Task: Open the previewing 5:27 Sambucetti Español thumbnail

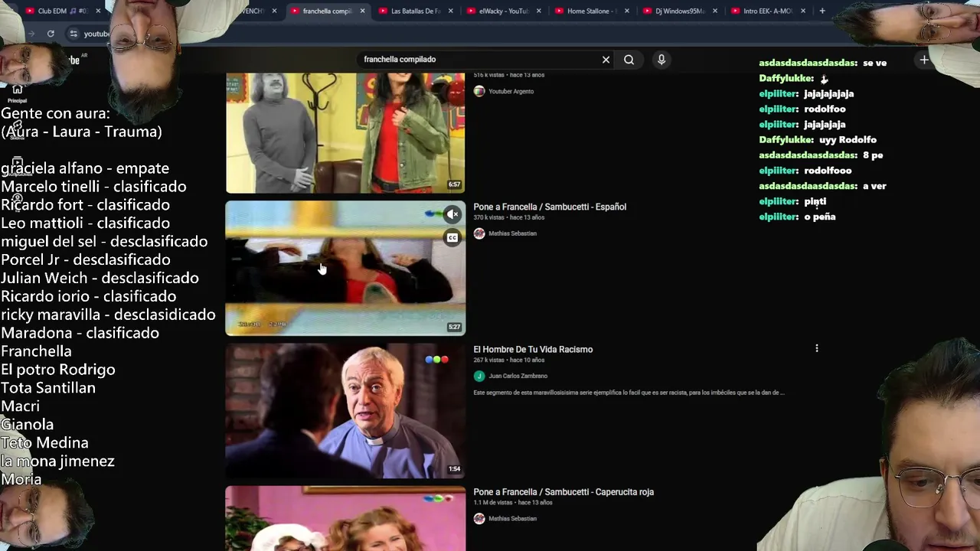Action: click(x=345, y=268)
